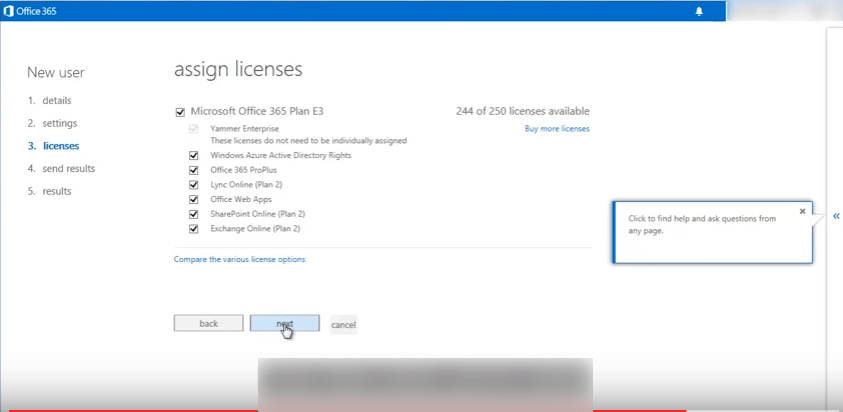The image size is (843, 412).
Task: Open the notifications bell
Action: coord(699,11)
